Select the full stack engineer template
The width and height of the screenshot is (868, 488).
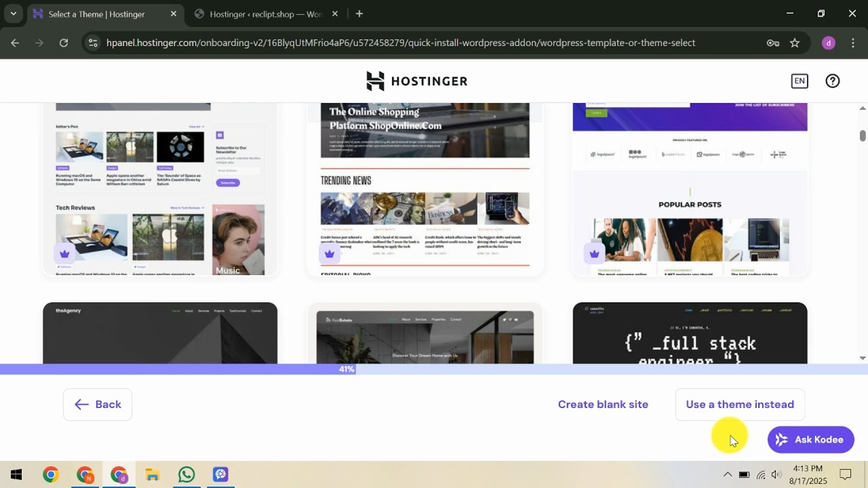click(x=690, y=333)
